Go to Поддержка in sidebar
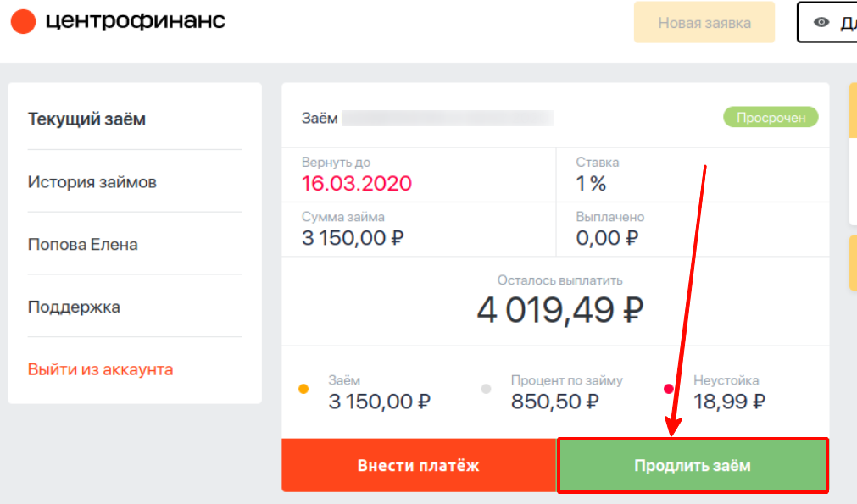Screen dimensions: 857x504 (x=75, y=307)
